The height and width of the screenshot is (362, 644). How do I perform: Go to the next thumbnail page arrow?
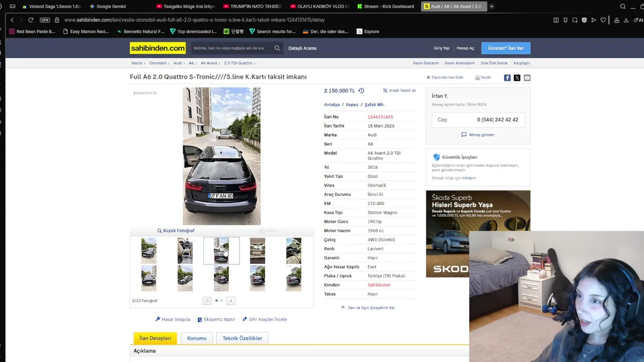(x=230, y=301)
